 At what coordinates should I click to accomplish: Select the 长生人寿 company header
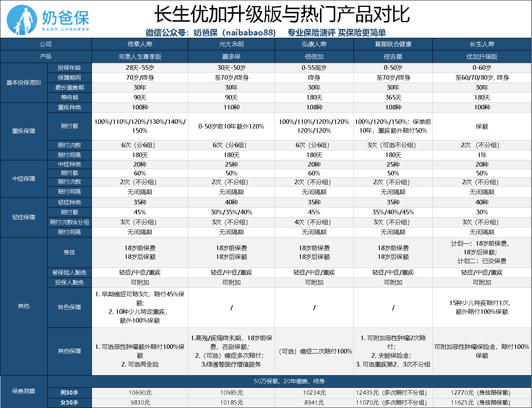tap(482, 44)
